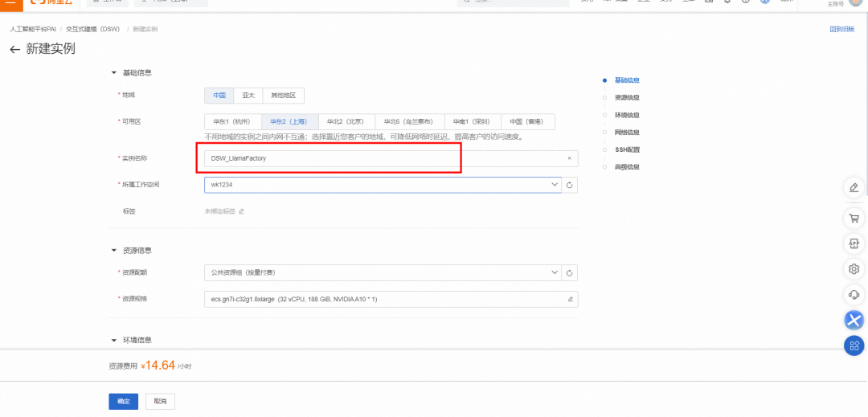
Task: Click the blue grid apps floating button
Action: coord(854,345)
